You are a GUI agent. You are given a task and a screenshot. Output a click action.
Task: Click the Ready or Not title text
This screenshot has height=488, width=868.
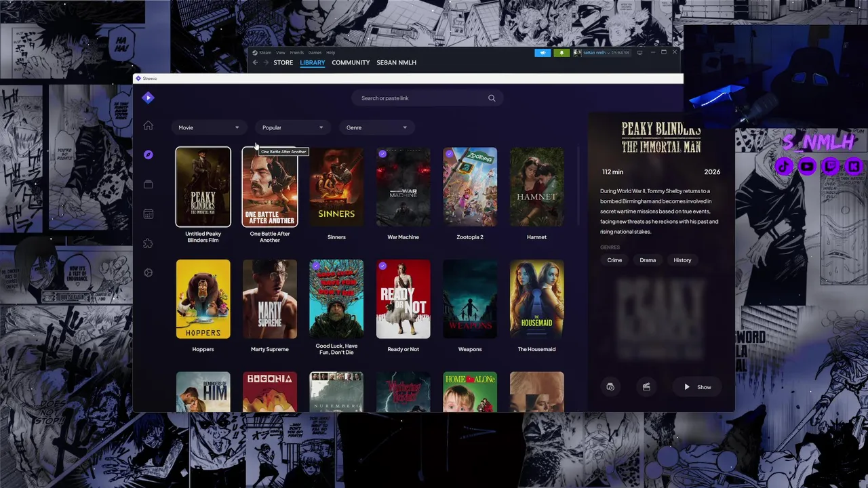point(403,349)
